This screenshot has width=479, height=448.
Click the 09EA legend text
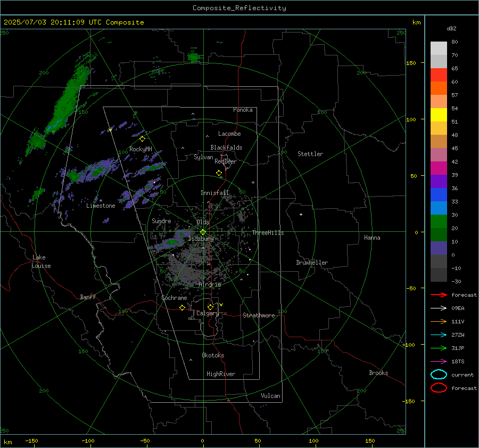458,308
